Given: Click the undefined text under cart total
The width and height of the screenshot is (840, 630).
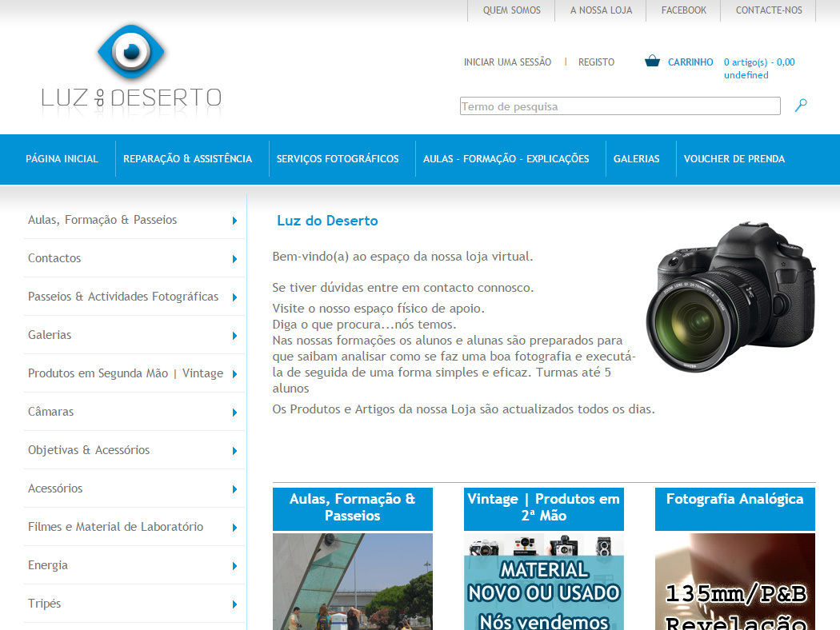Looking at the screenshot, I should (746, 75).
